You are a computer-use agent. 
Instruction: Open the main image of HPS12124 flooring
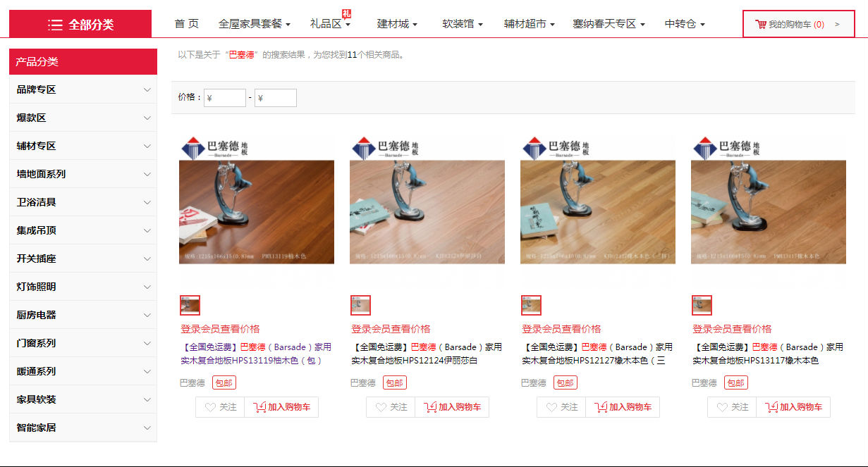point(427,212)
